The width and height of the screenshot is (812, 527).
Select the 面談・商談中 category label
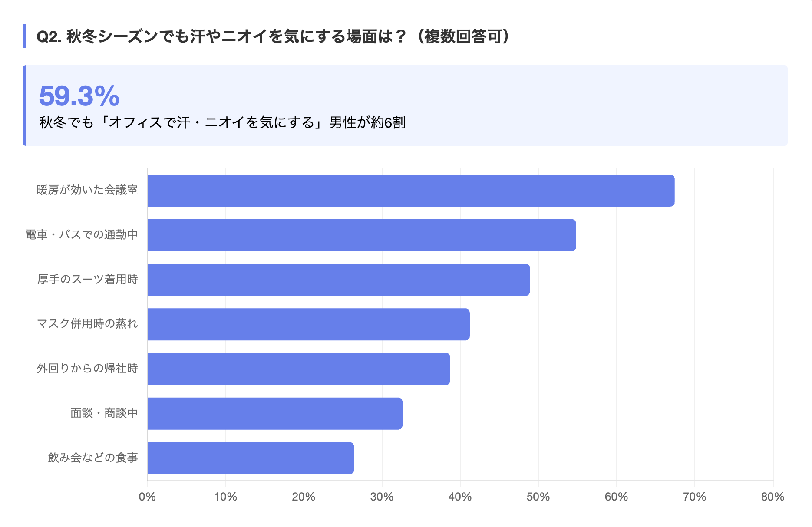pos(104,413)
